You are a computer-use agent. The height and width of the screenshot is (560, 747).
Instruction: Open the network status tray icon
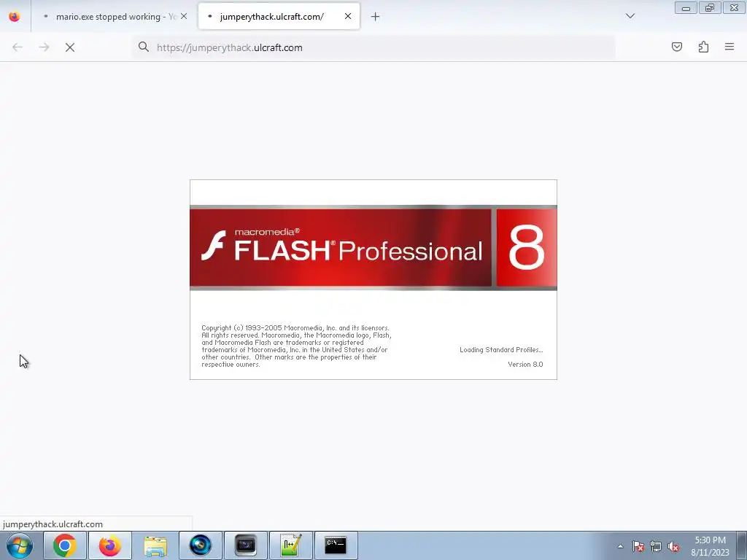pos(656,546)
